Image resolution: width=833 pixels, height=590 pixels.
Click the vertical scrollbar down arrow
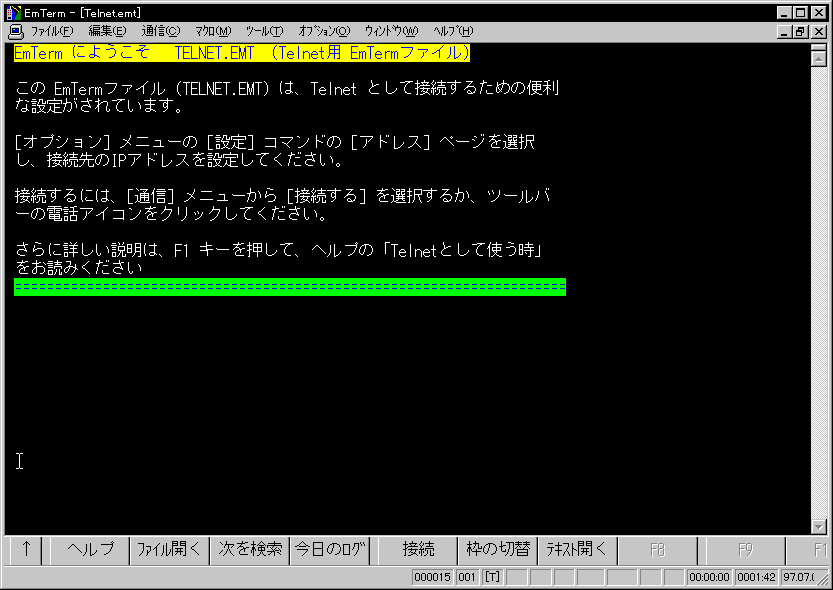point(819,526)
